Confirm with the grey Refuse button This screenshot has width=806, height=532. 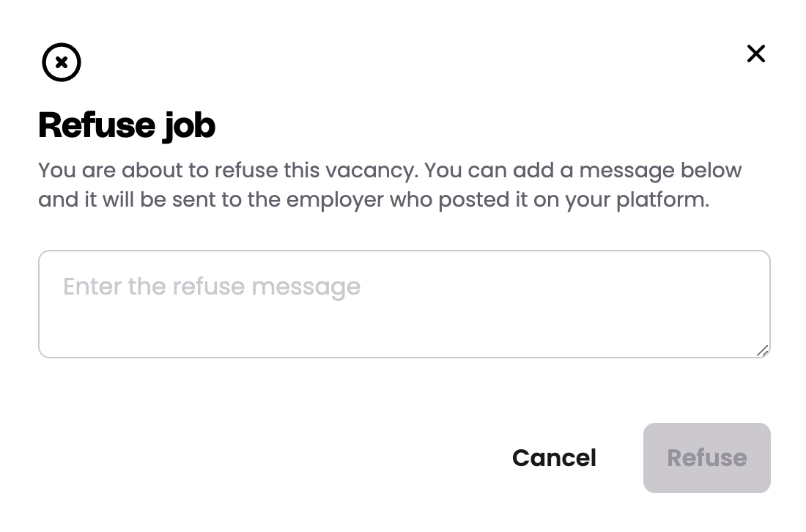[706, 458]
